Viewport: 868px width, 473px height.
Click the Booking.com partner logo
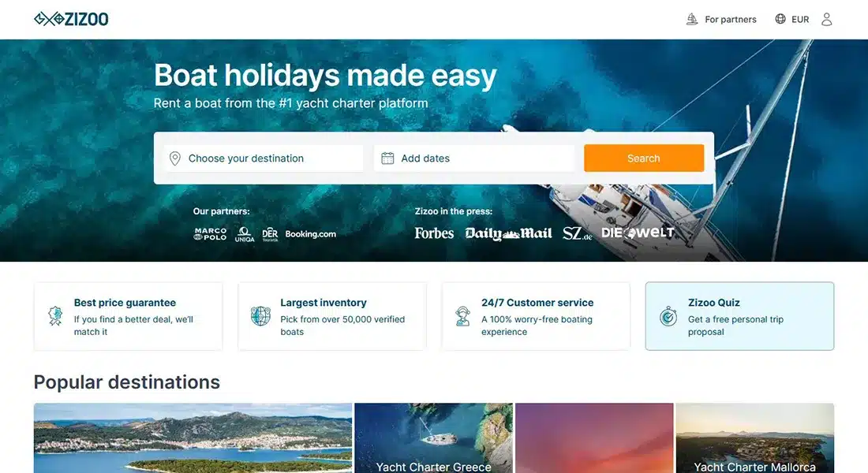(311, 234)
